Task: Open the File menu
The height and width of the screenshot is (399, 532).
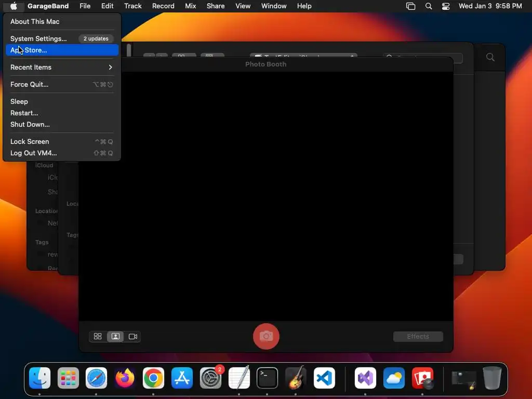Action: click(85, 6)
